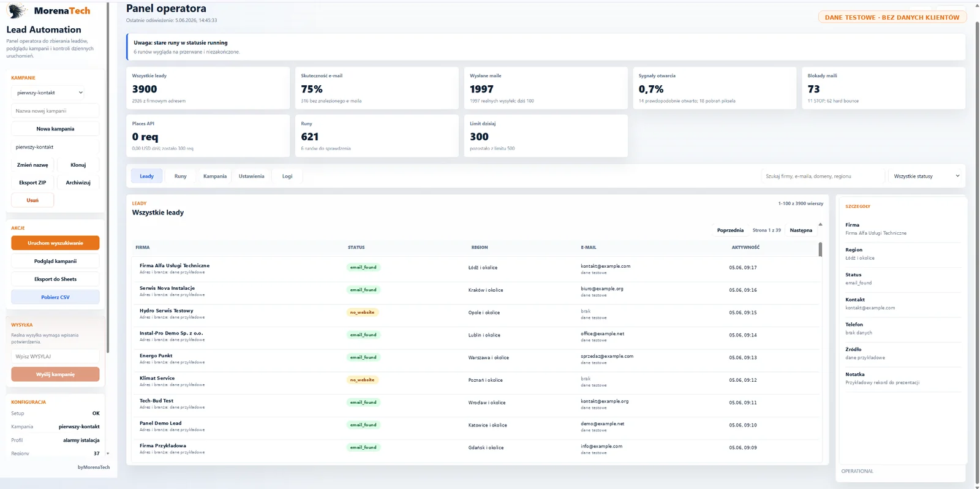Viewport: 980px width, 489px height.
Task: Click the kontakt@example.com value in Szczegóły
Action: (x=870, y=308)
